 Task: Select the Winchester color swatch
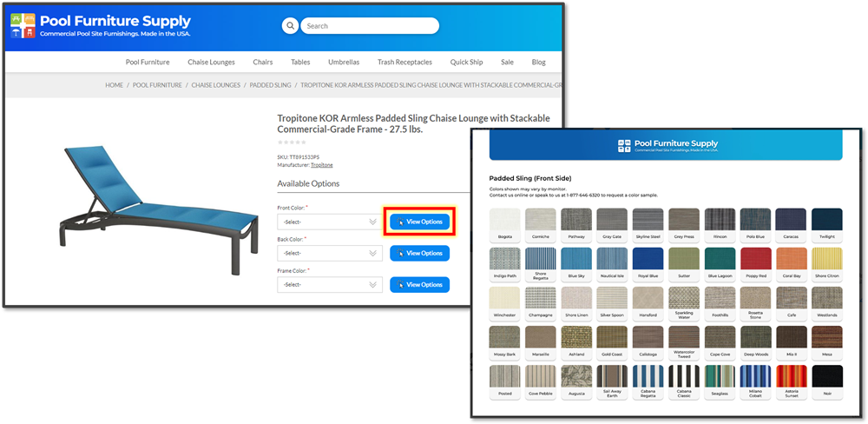[x=504, y=304]
